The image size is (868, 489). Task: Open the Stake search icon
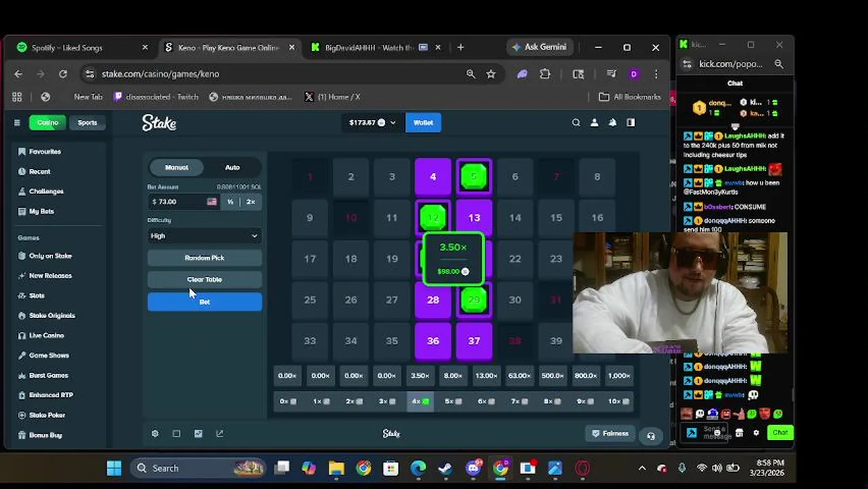click(x=576, y=122)
